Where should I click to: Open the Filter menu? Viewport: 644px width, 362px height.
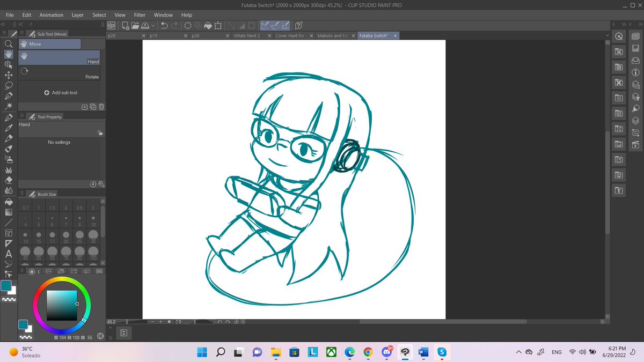pos(140,15)
